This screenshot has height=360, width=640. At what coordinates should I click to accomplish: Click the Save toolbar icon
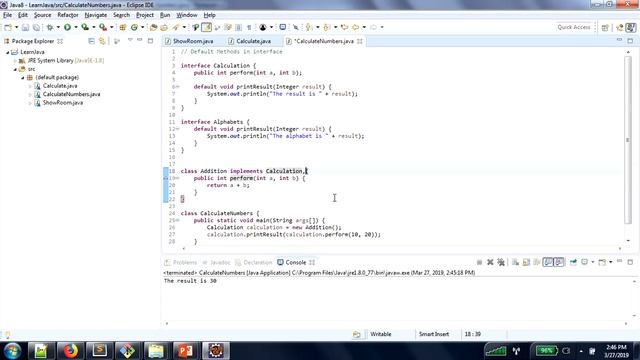click(25, 27)
